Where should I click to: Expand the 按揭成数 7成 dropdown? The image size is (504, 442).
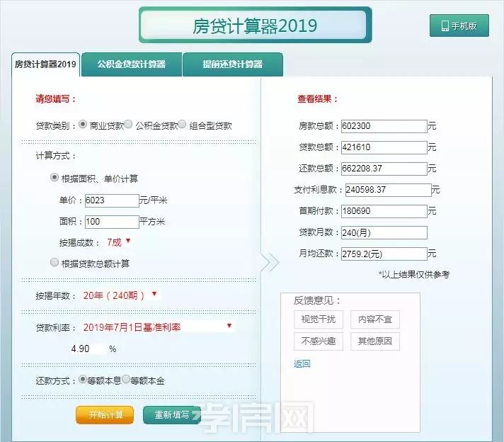[x=119, y=242]
